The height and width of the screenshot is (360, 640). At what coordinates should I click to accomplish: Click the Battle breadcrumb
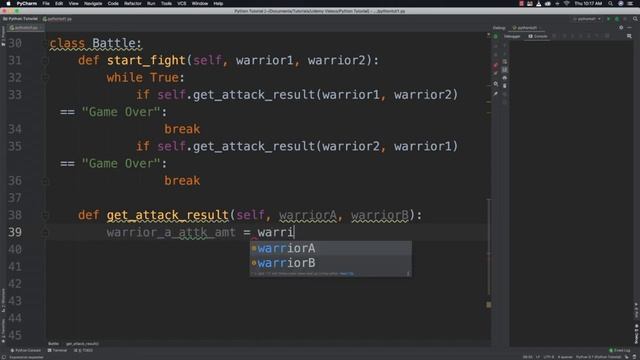click(x=53, y=344)
